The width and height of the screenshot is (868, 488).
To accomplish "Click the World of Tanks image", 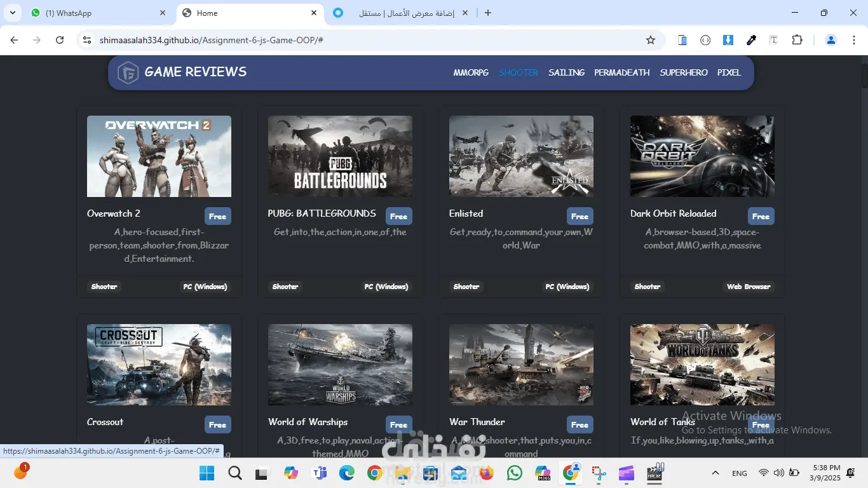I will tap(702, 365).
